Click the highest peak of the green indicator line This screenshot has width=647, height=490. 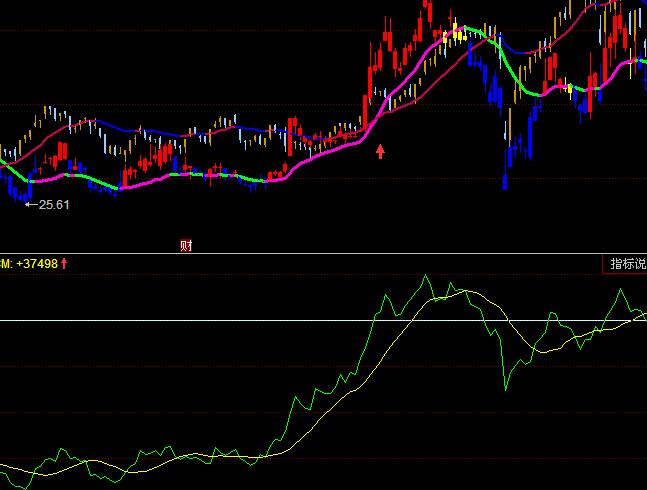pos(425,276)
